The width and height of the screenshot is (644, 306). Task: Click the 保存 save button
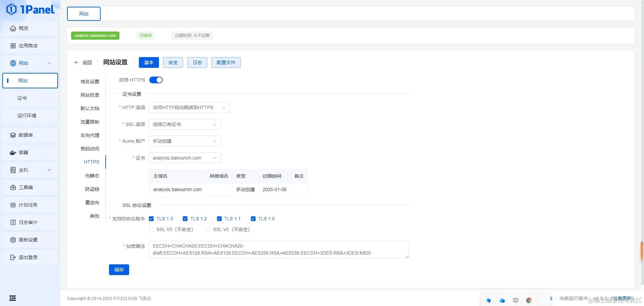coord(119,270)
